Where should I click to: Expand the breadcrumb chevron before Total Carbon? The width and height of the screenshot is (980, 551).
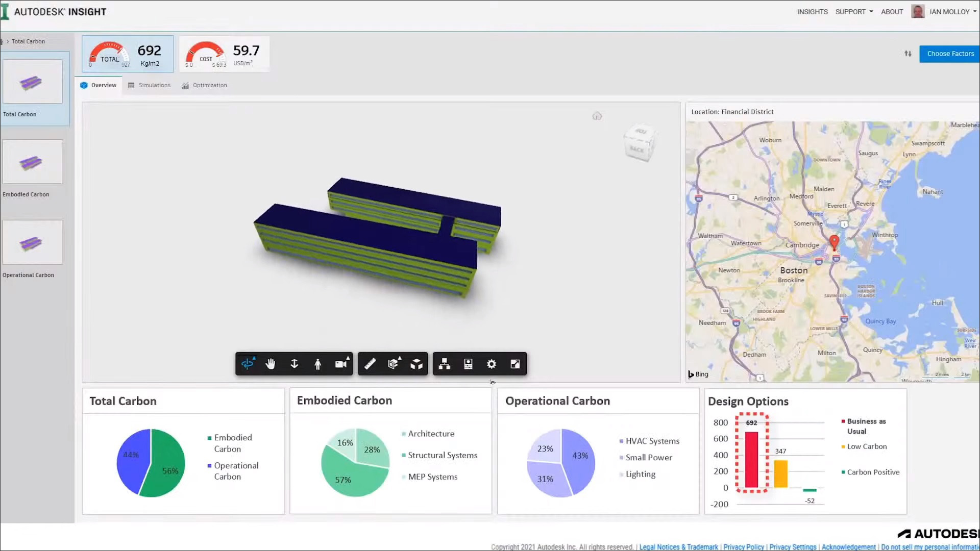coord(8,41)
